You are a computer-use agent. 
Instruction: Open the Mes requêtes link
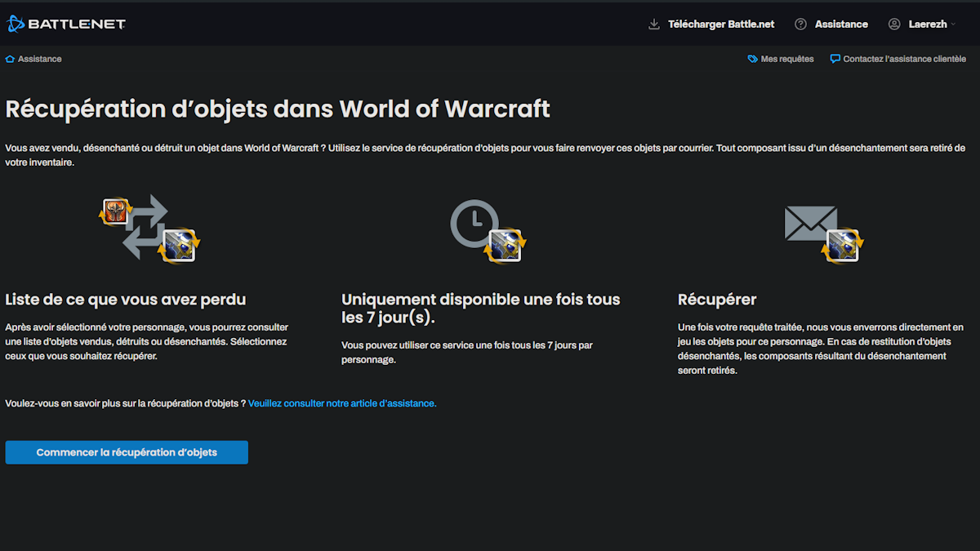(x=786, y=60)
